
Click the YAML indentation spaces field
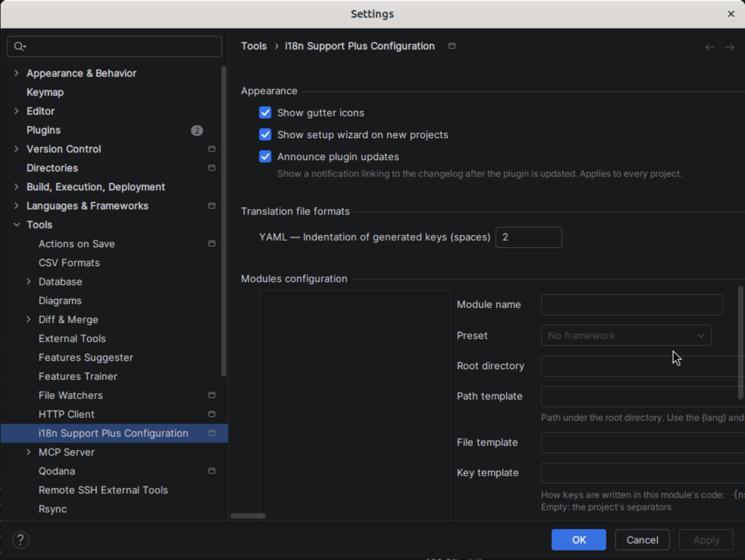529,238
